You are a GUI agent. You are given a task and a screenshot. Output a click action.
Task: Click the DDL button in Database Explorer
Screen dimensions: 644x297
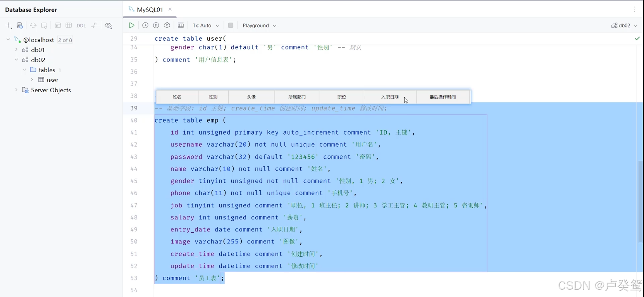81,26
